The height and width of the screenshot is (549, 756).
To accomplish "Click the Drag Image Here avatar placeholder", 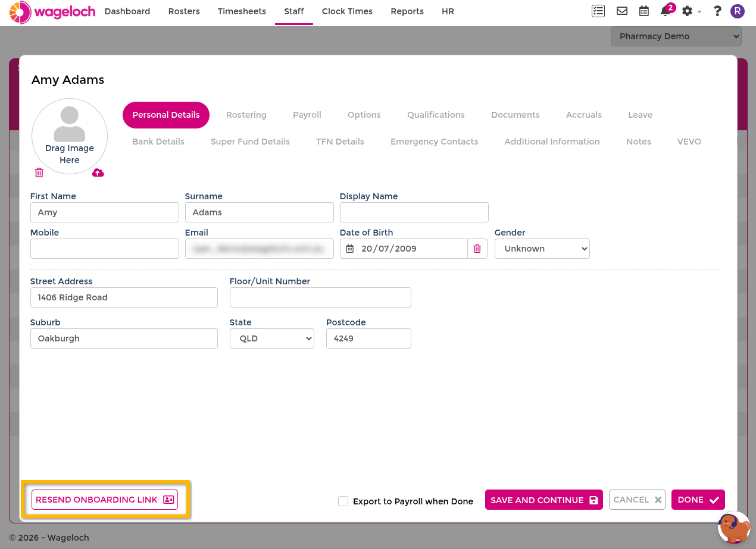I will tap(70, 136).
